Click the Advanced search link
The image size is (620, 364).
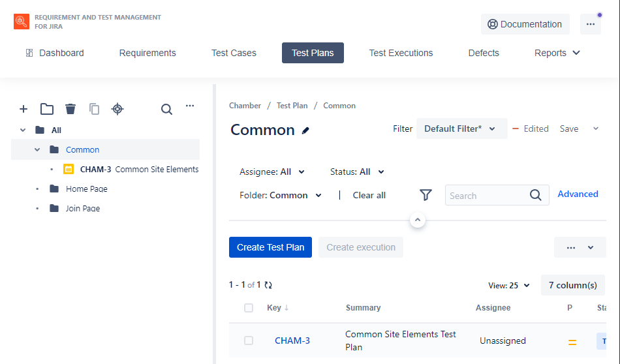click(x=578, y=194)
